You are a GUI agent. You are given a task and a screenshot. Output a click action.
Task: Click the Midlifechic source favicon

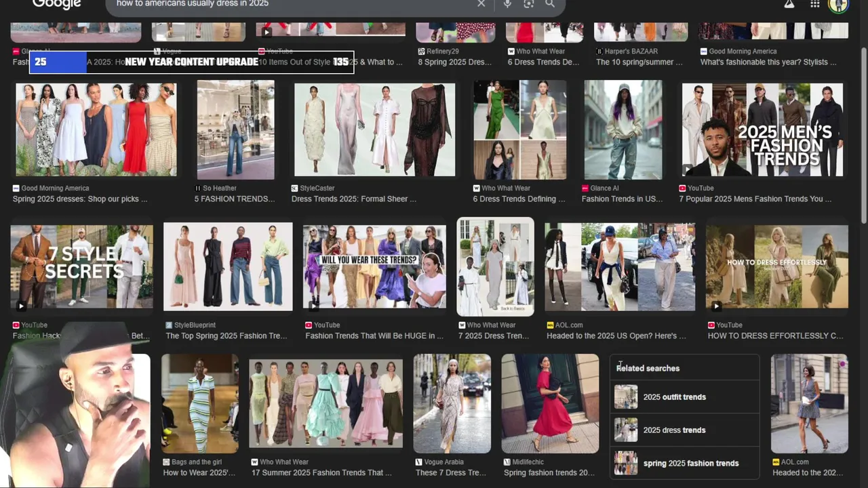point(507,462)
